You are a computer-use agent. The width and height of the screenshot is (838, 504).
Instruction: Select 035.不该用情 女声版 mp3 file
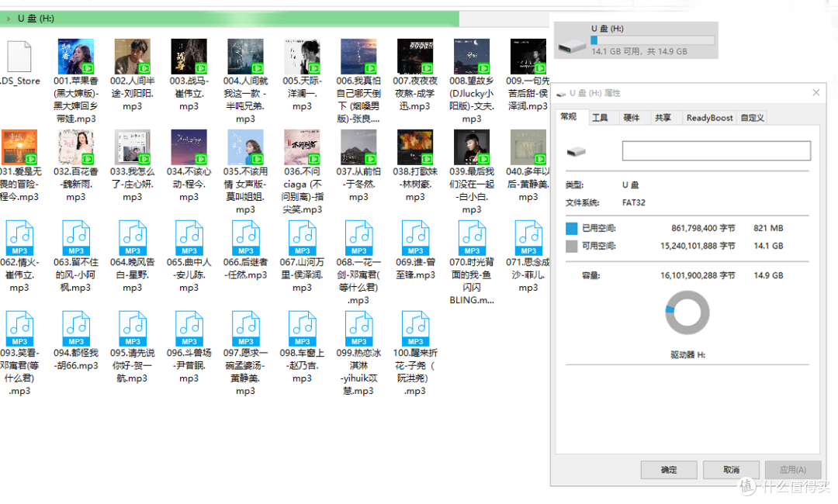coord(245,147)
